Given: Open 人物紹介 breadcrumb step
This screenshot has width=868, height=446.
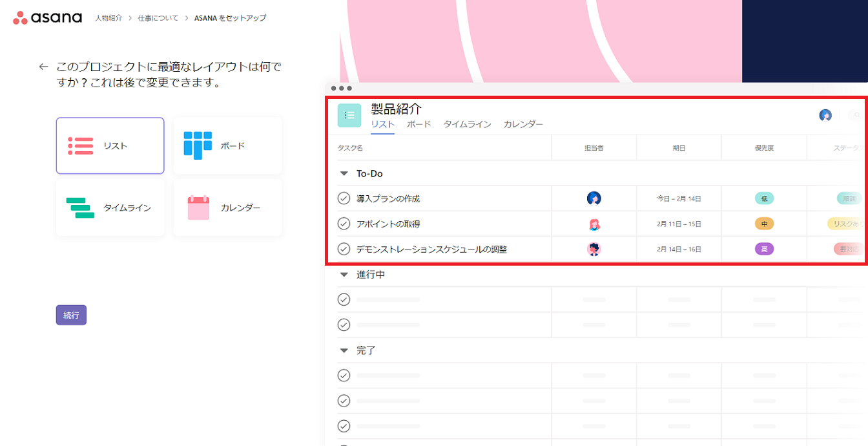Looking at the screenshot, I should (108, 18).
